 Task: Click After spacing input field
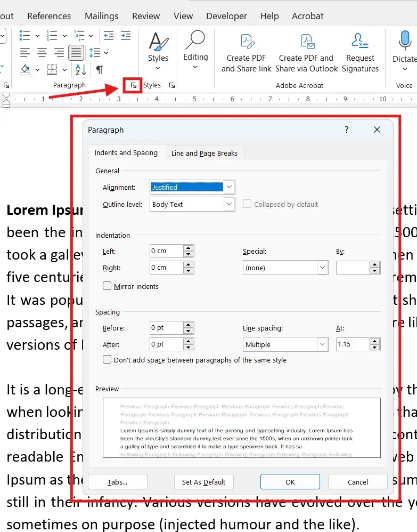tap(167, 344)
